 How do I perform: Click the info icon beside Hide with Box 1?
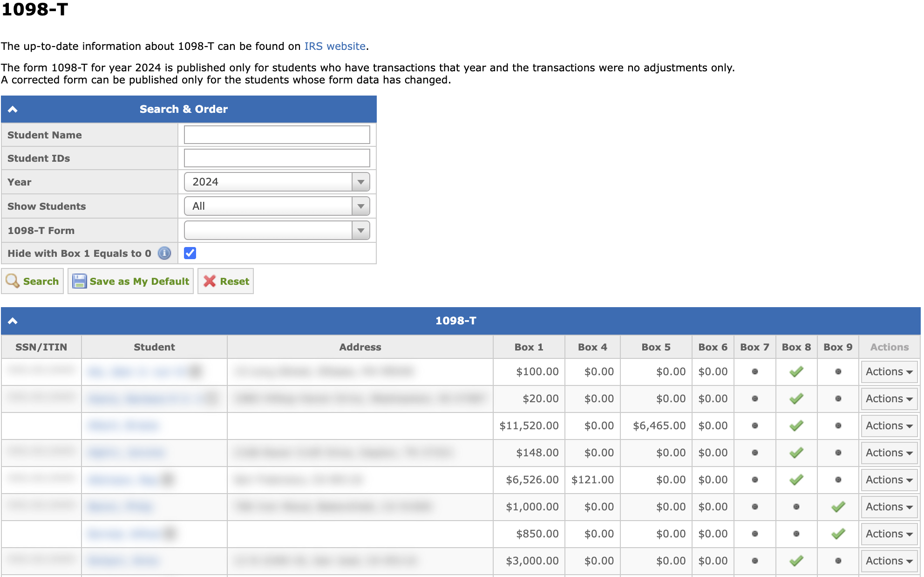coord(164,253)
